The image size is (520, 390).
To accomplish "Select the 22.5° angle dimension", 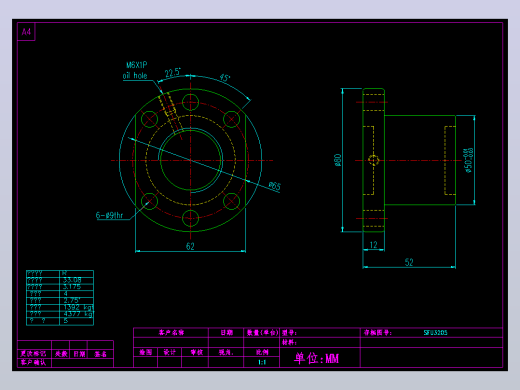I will [173, 73].
